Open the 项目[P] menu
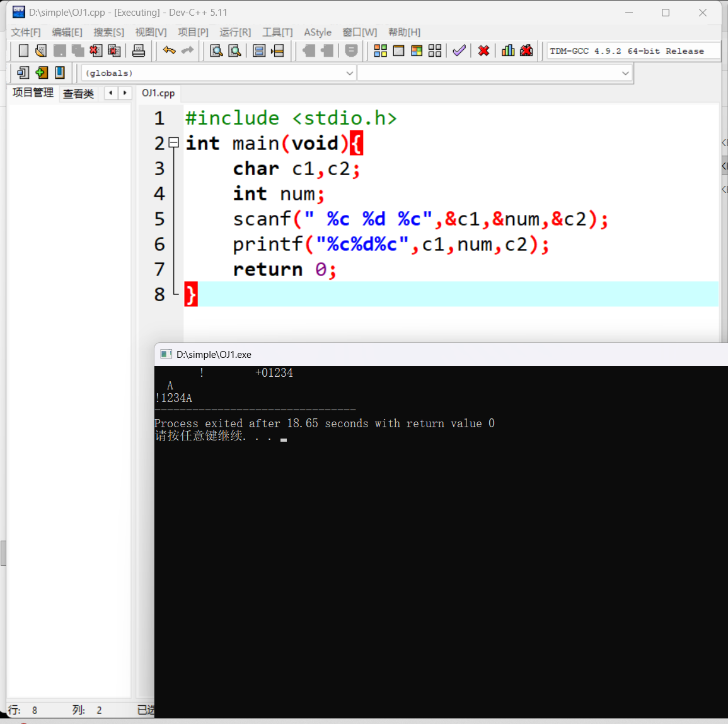Screen dimensions: 728x724 coord(193,32)
